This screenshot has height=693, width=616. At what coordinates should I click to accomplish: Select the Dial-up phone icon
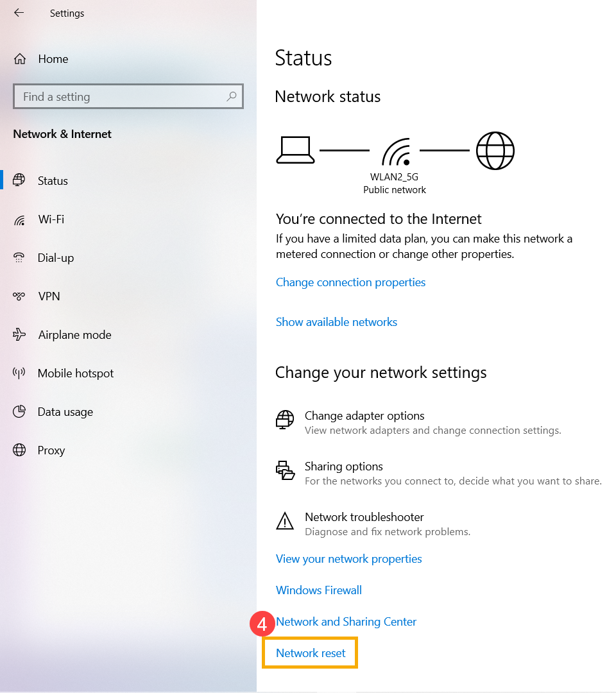(x=19, y=258)
